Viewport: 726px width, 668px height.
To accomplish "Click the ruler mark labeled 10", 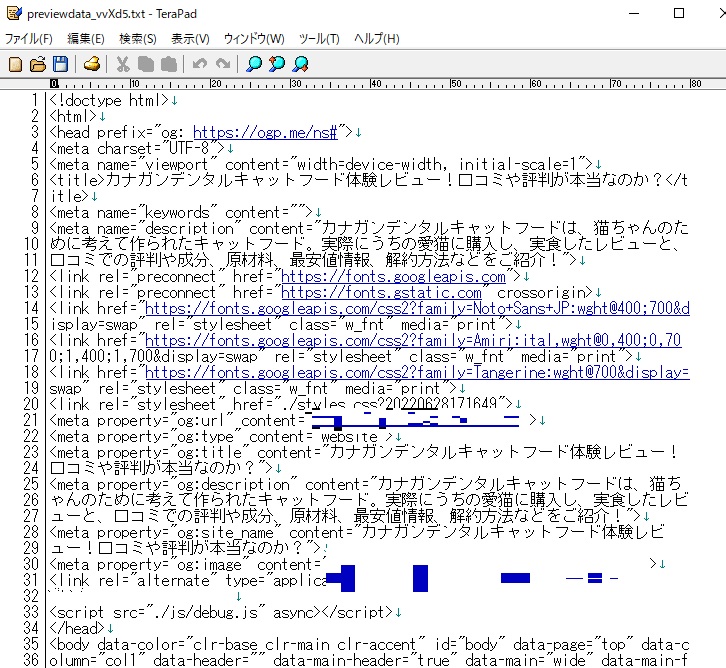I will pyautogui.click(x=135, y=84).
